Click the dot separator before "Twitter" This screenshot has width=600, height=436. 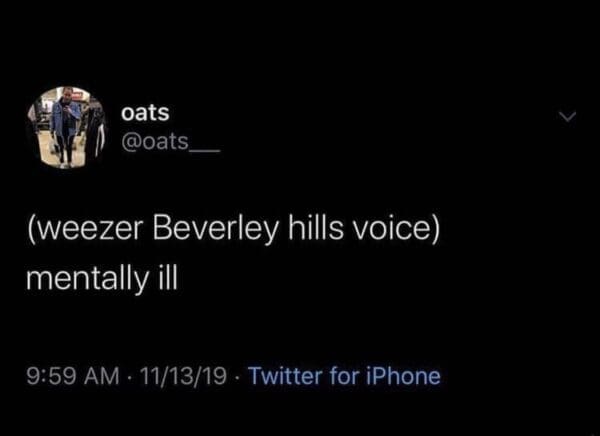[236, 377]
